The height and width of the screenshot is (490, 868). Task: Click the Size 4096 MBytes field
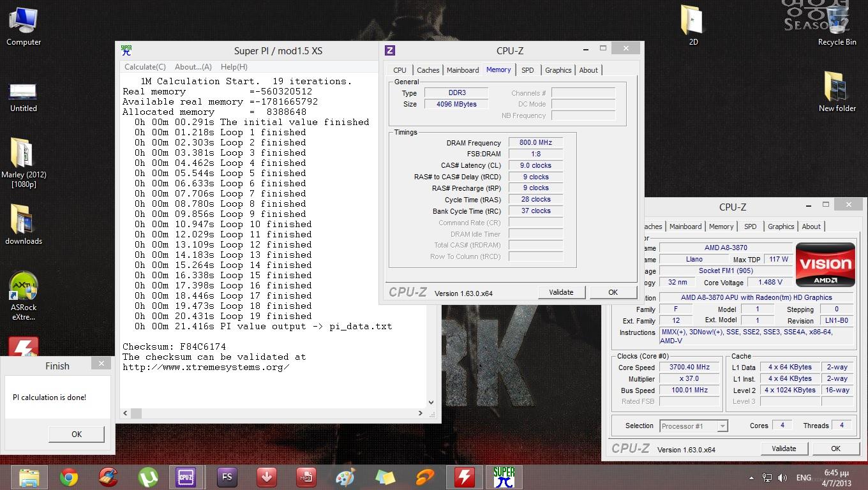456,104
